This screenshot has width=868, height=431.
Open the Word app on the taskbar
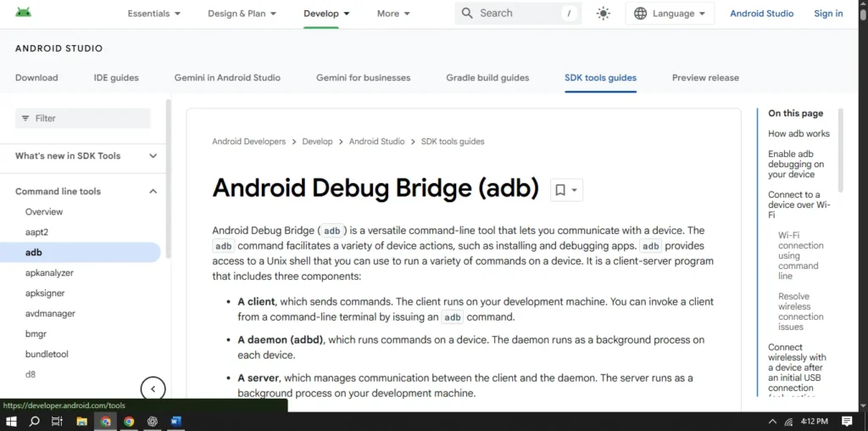[x=176, y=421]
